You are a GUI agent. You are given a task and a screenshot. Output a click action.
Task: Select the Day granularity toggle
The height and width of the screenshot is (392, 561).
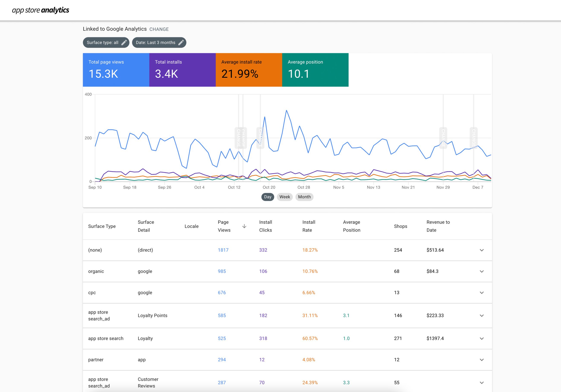coord(267,197)
